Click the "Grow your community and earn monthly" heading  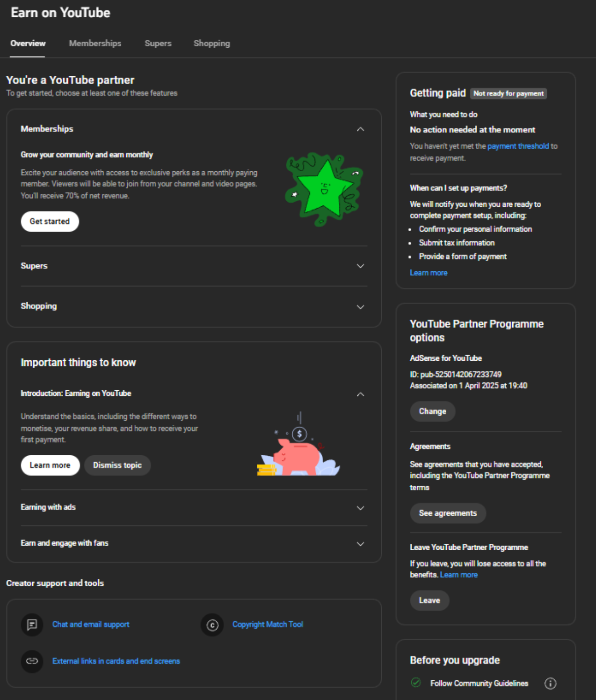point(87,155)
